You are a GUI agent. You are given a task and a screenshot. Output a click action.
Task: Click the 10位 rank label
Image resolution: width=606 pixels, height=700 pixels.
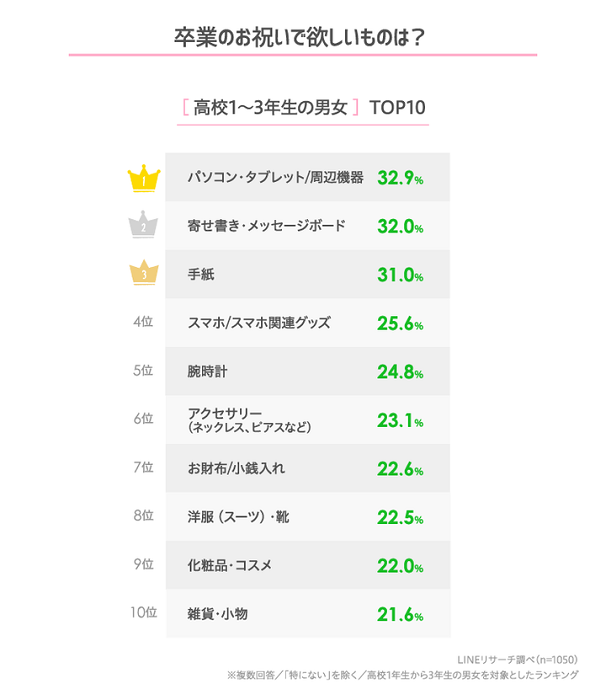143,612
